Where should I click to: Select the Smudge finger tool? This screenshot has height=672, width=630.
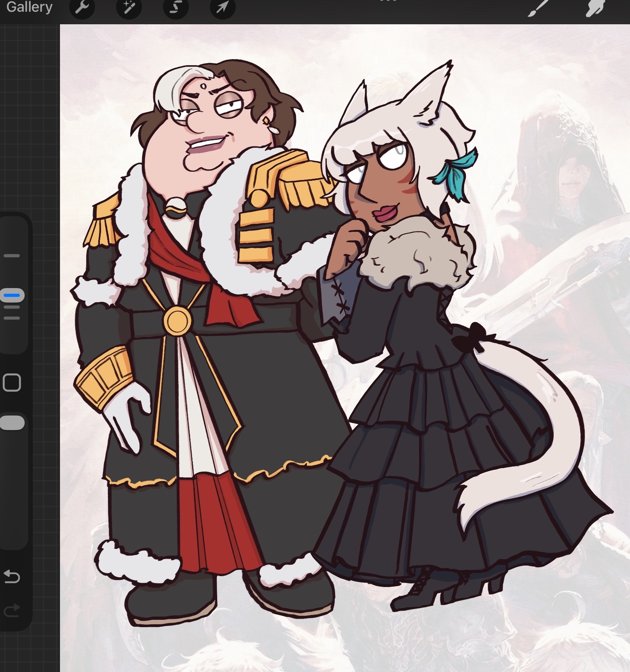pos(595,8)
